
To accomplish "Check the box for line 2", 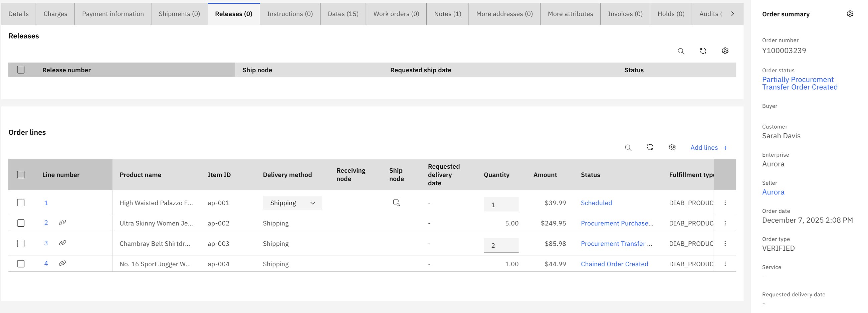I will 21,223.
